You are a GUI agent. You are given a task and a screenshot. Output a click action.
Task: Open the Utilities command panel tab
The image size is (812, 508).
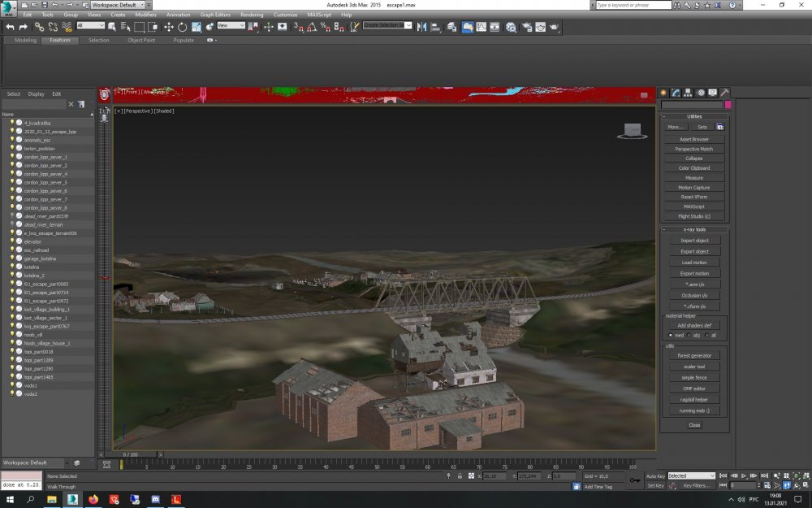click(724, 93)
